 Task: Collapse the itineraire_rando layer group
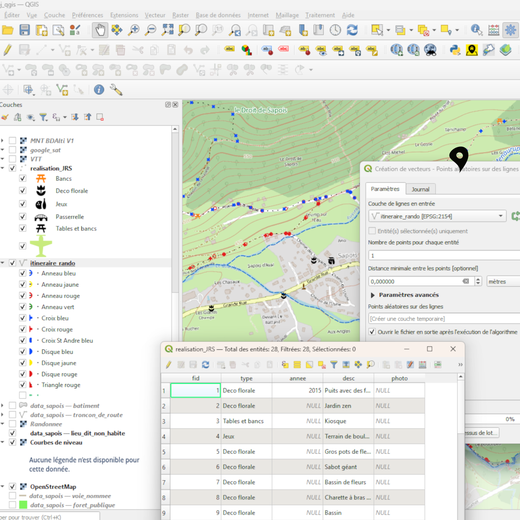[3, 263]
